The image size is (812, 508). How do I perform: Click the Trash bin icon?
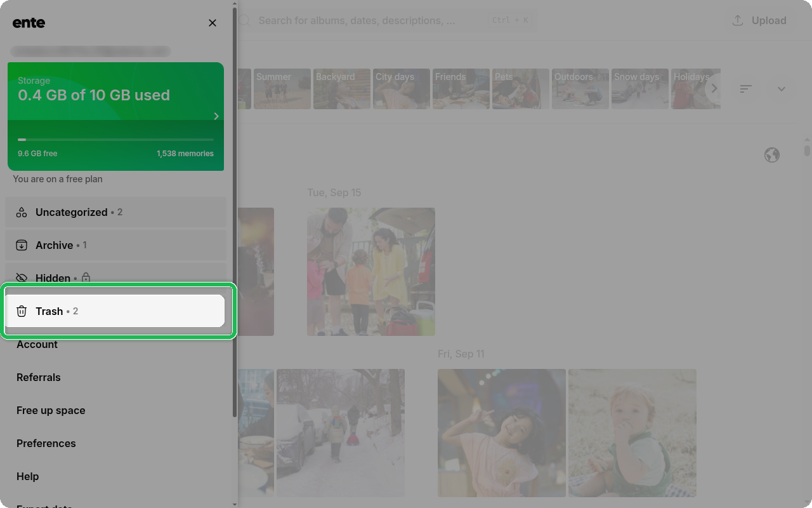coord(22,311)
